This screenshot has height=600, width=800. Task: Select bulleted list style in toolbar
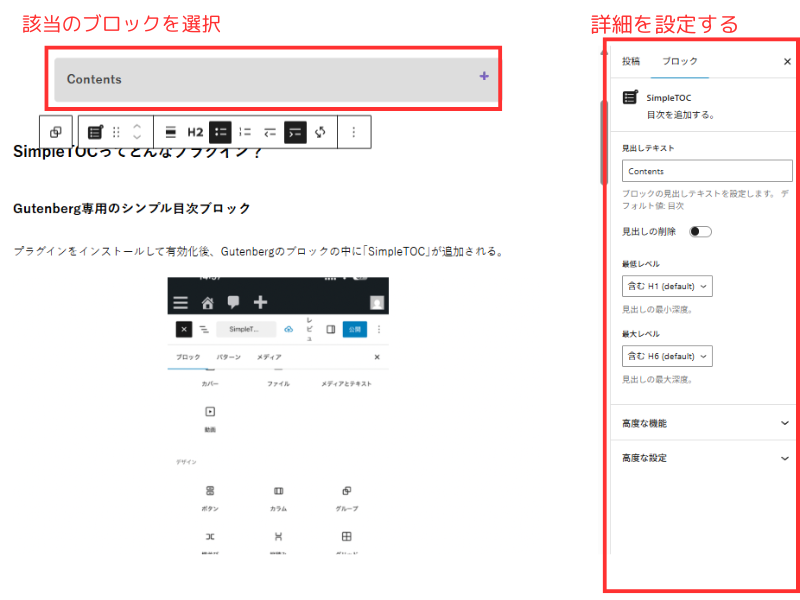tap(220, 132)
